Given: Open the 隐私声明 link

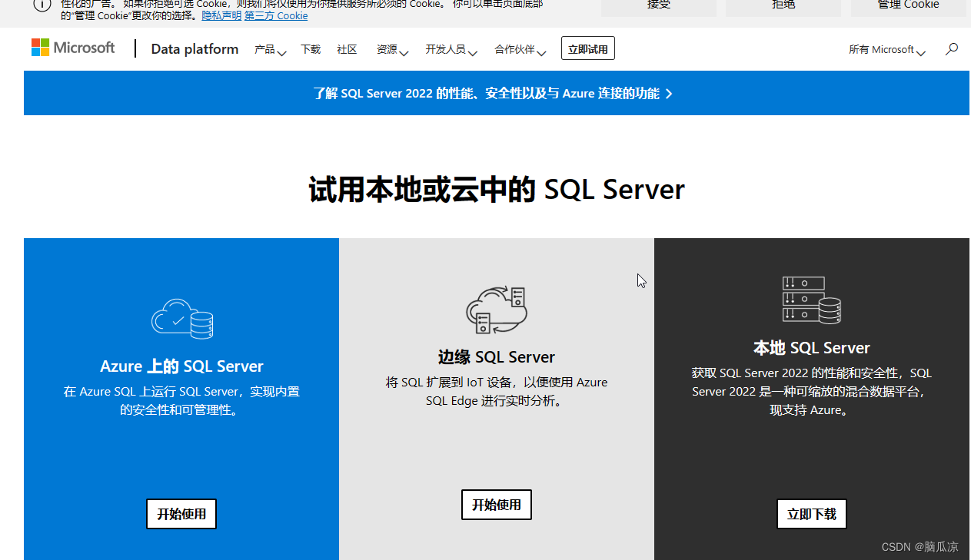Looking at the screenshot, I should tap(221, 15).
